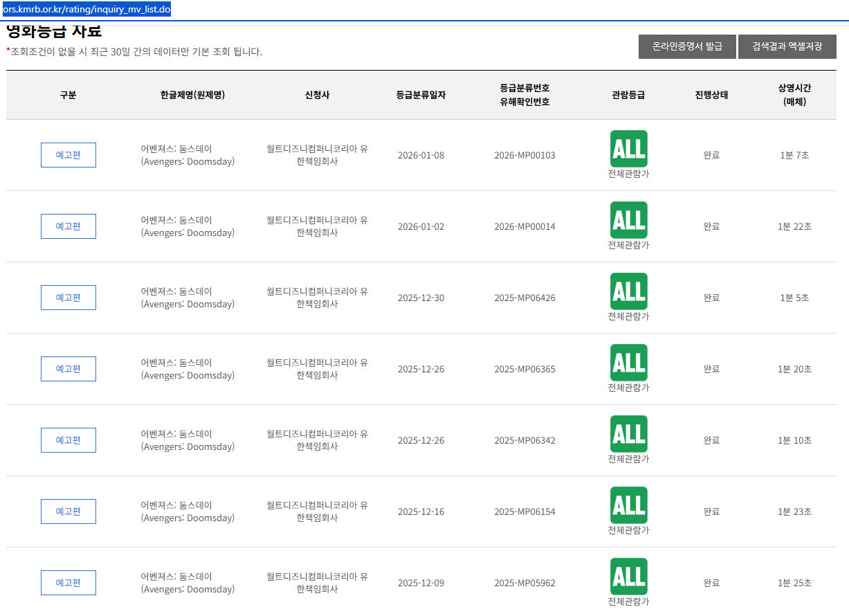This screenshot has width=849, height=616.
Task: Click the date 2025-12-16
Action: [421, 511]
